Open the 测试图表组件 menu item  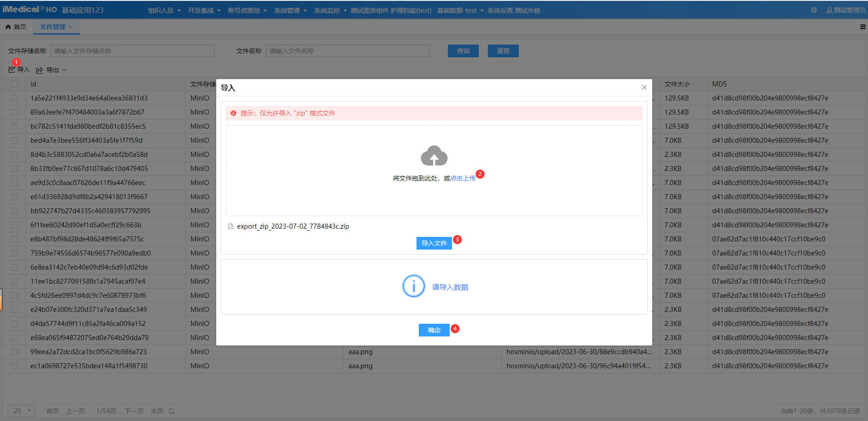(369, 10)
